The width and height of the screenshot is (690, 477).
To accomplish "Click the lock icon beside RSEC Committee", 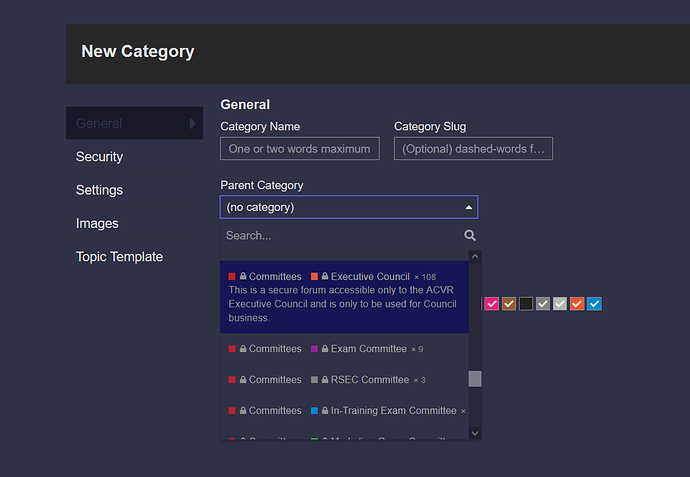I will click(x=325, y=379).
